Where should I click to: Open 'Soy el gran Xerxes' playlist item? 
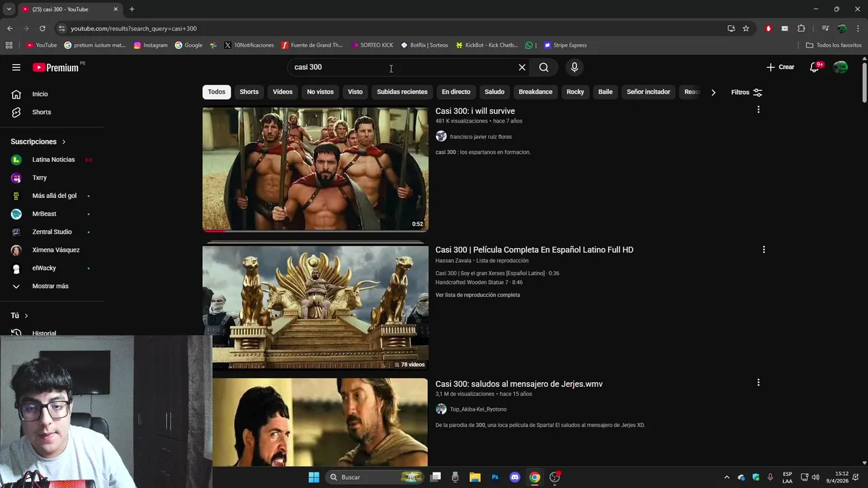click(497, 273)
